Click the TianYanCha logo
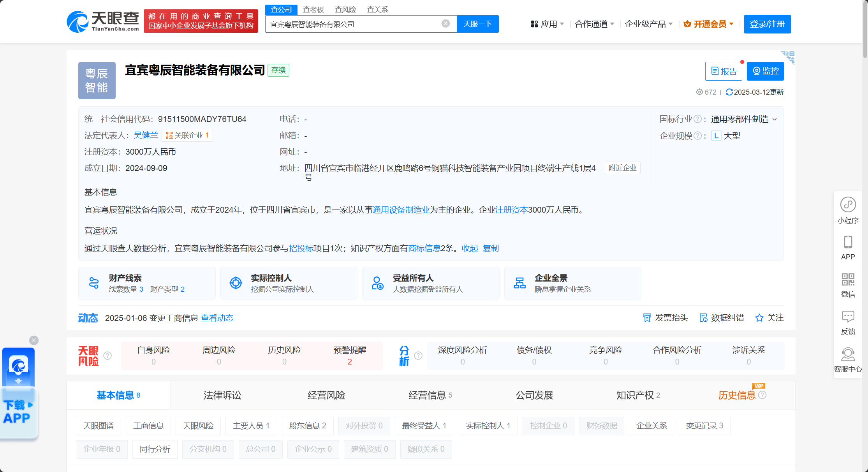Image resolution: width=868 pixels, height=472 pixels. pos(103,22)
